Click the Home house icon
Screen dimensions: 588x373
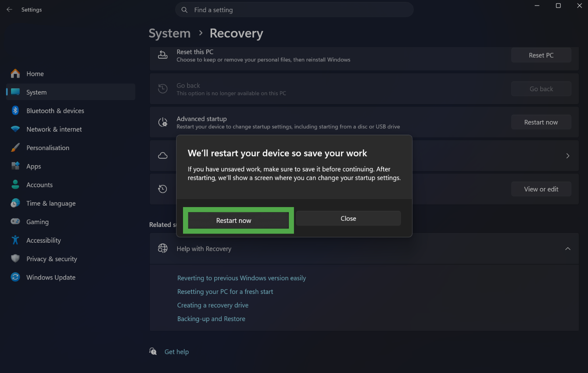15,74
